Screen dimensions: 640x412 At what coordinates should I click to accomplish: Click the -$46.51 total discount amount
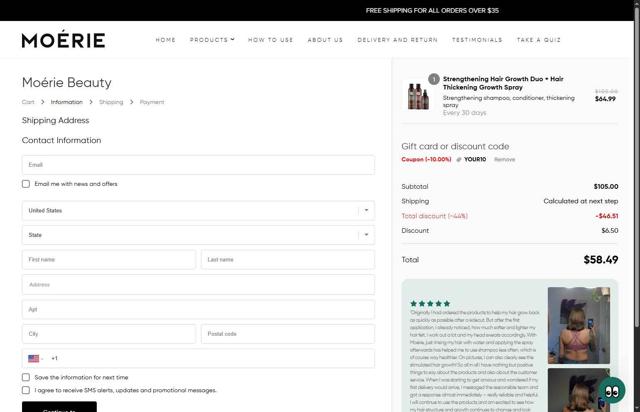pos(607,216)
